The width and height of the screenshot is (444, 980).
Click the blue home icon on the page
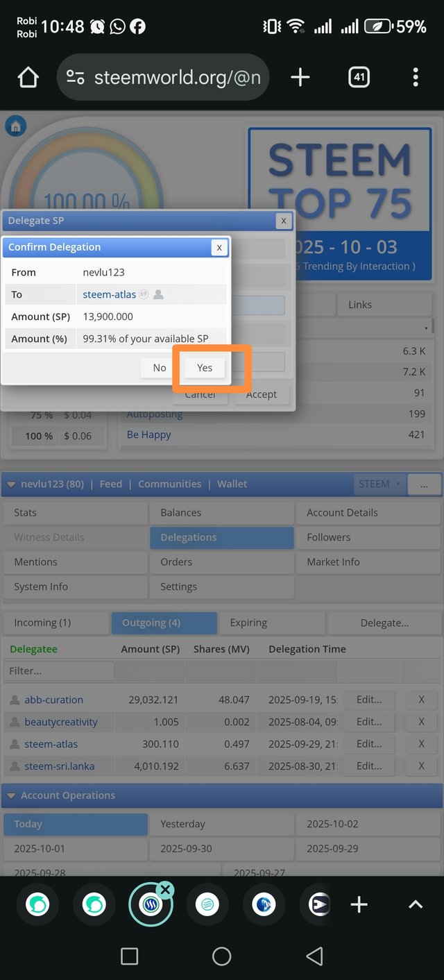point(15,126)
